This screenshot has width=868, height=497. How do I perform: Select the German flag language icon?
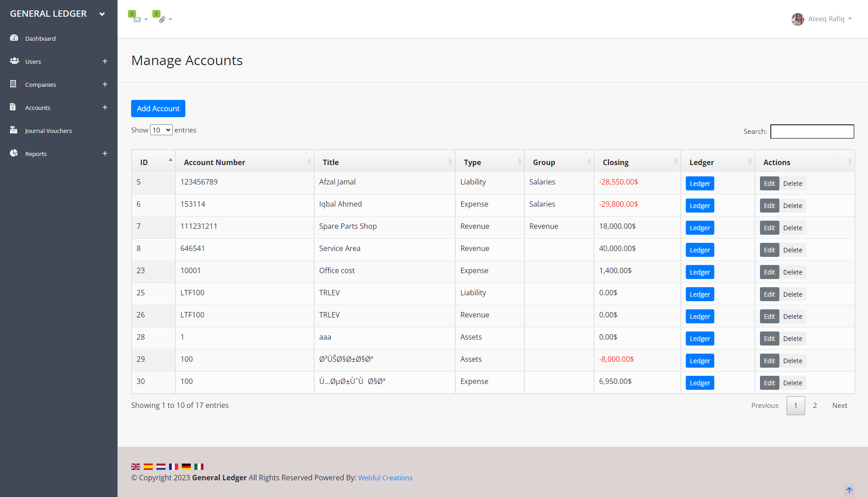[186, 467]
